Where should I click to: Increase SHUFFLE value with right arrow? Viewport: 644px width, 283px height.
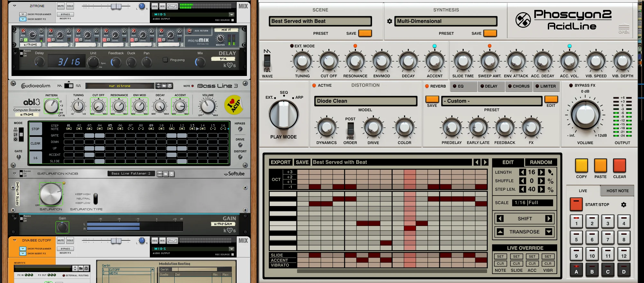pyautogui.click(x=541, y=181)
